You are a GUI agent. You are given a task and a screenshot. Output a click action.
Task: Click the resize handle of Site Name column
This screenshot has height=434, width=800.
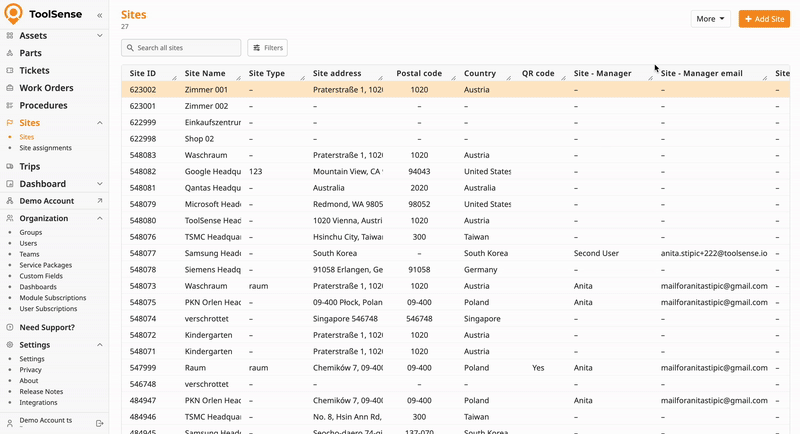(238, 78)
